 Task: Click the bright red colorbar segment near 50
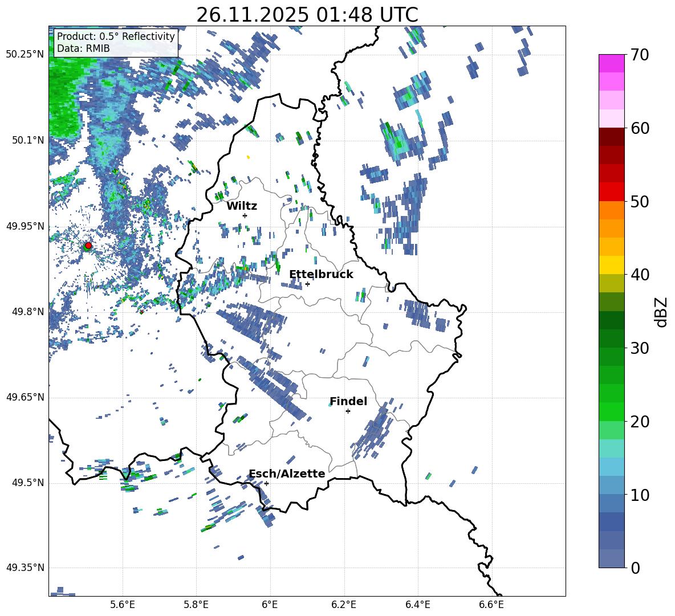click(611, 192)
